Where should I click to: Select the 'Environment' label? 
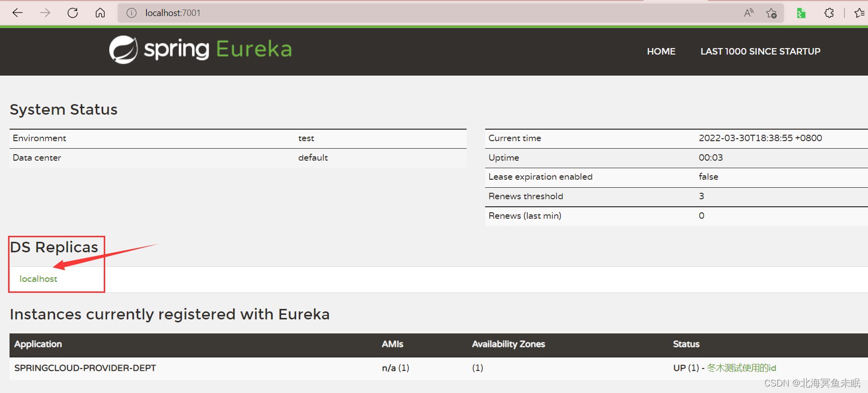[x=39, y=138]
